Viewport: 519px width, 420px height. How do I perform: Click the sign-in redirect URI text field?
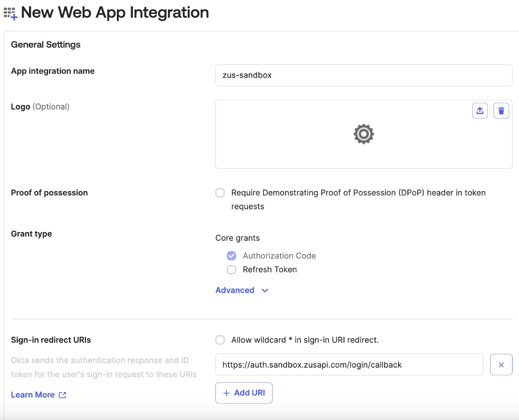pos(349,365)
